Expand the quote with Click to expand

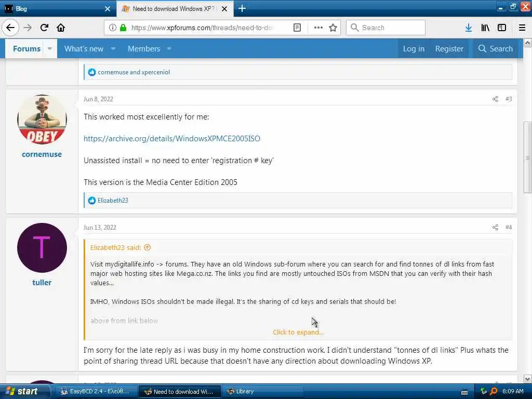(298, 332)
